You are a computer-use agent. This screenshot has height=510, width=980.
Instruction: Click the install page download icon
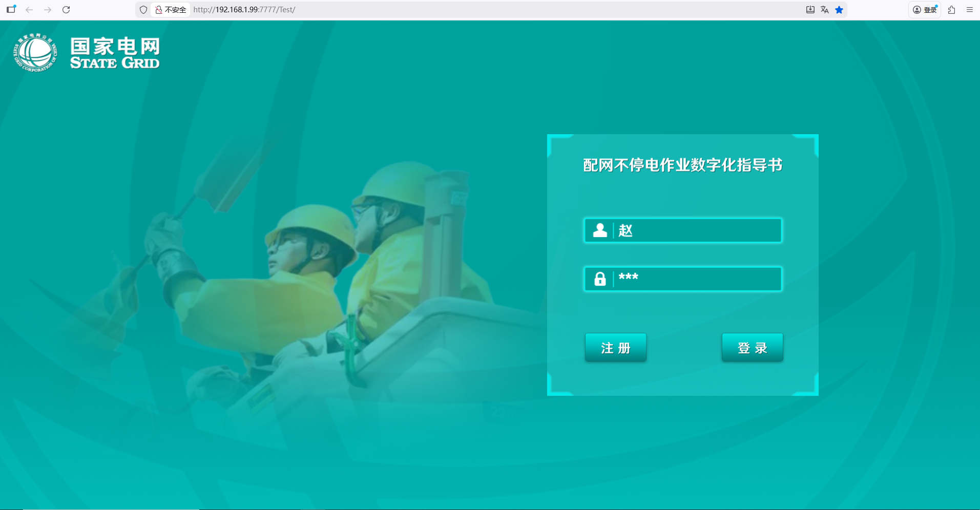click(x=810, y=10)
